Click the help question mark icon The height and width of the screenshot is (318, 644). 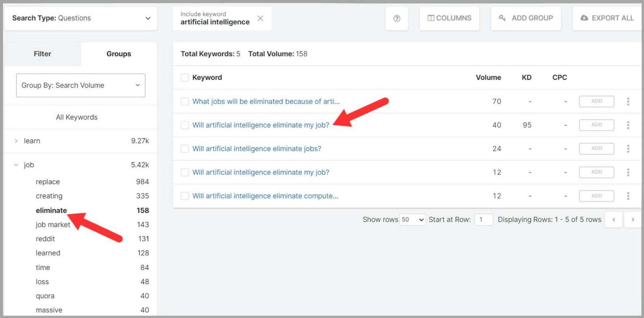396,19
